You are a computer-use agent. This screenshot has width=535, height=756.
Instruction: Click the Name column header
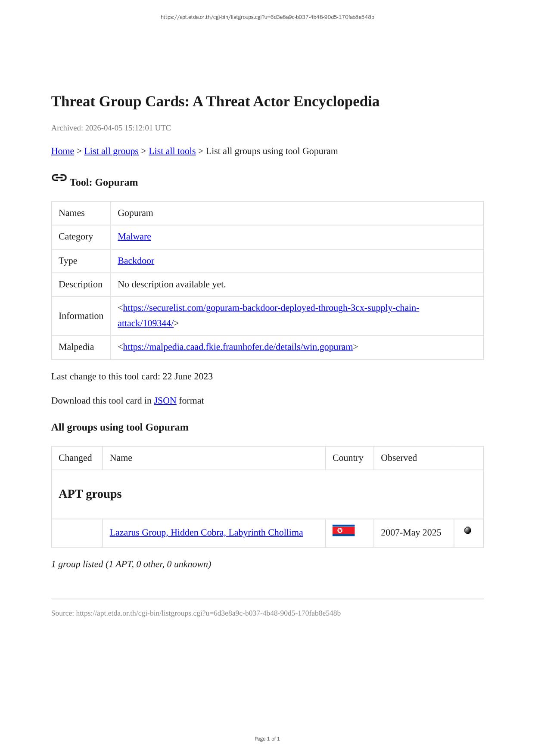pos(121,458)
